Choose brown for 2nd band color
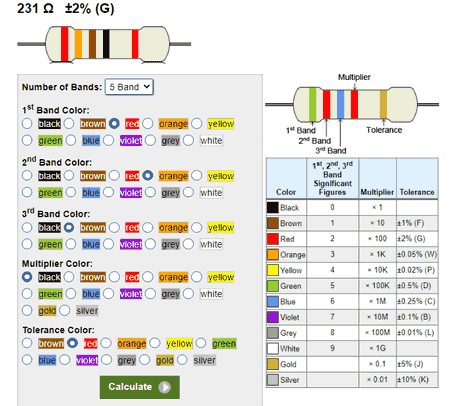This screenshot has width=450, height=406. [x=69, y=176]
